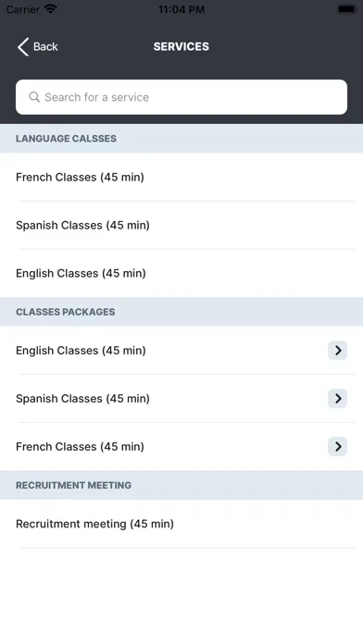The width and height of the screenshot is (363, 644).
Task: Open French Classes in Classes Packages
Action: pos(181,446)
